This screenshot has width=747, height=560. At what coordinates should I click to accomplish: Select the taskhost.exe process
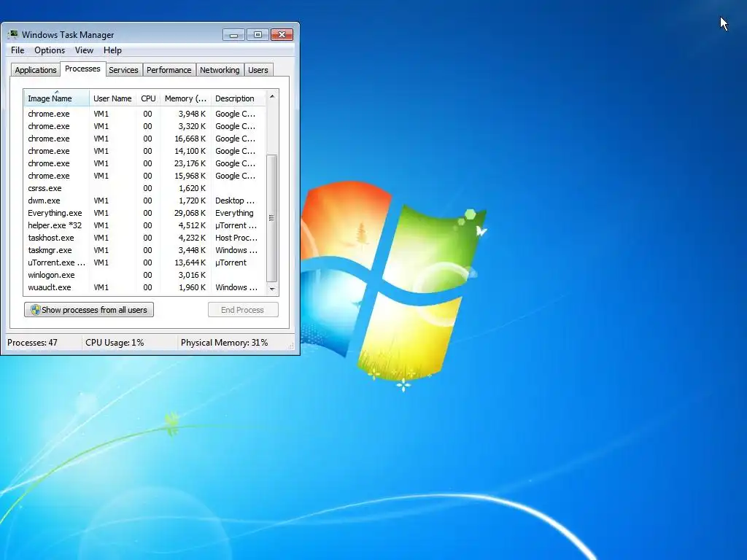point(144,238)
